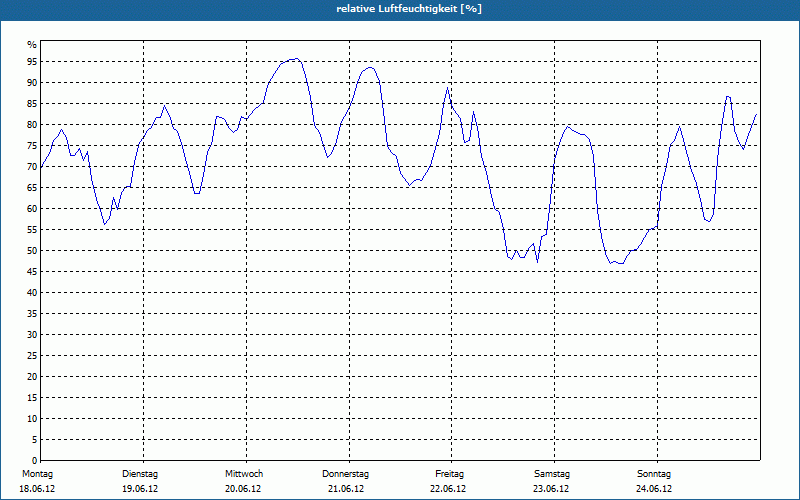Click the 'Dienstag' day label
This screenshot has height=500, width=800.
point(140,474)
